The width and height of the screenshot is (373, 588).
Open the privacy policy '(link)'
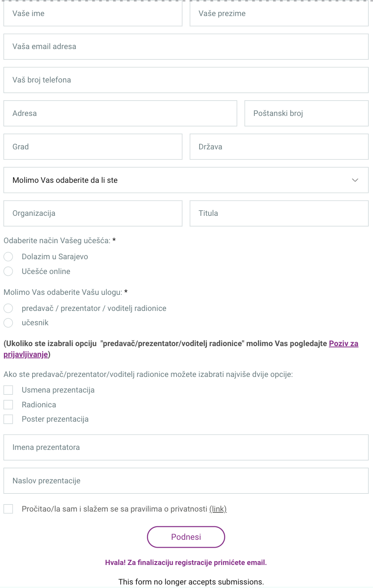click(218, 509)
